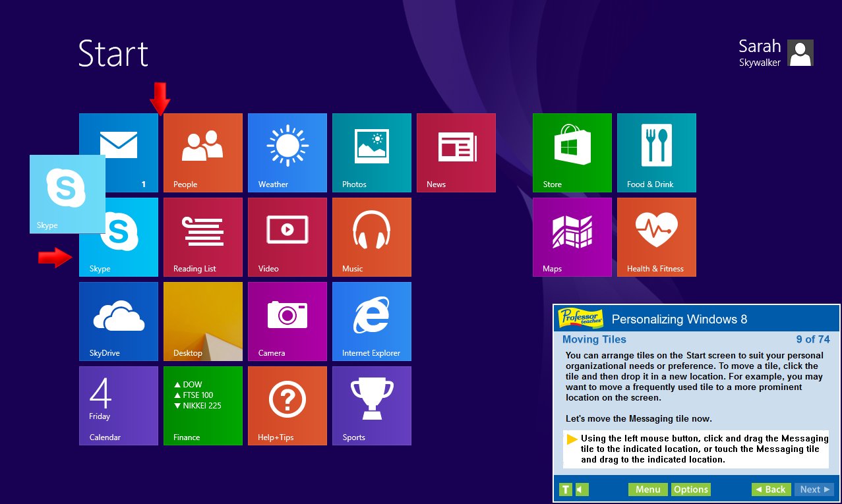The height and width of the screenshot is (504, 842).
Task: Launch the Camera tile
Action: click(287, 321)
